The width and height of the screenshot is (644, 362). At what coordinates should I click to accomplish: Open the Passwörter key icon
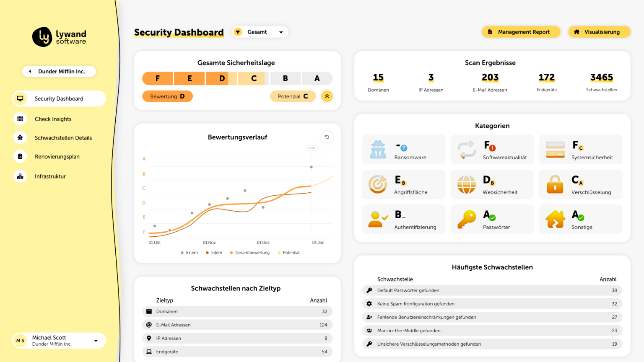(466, 219)
